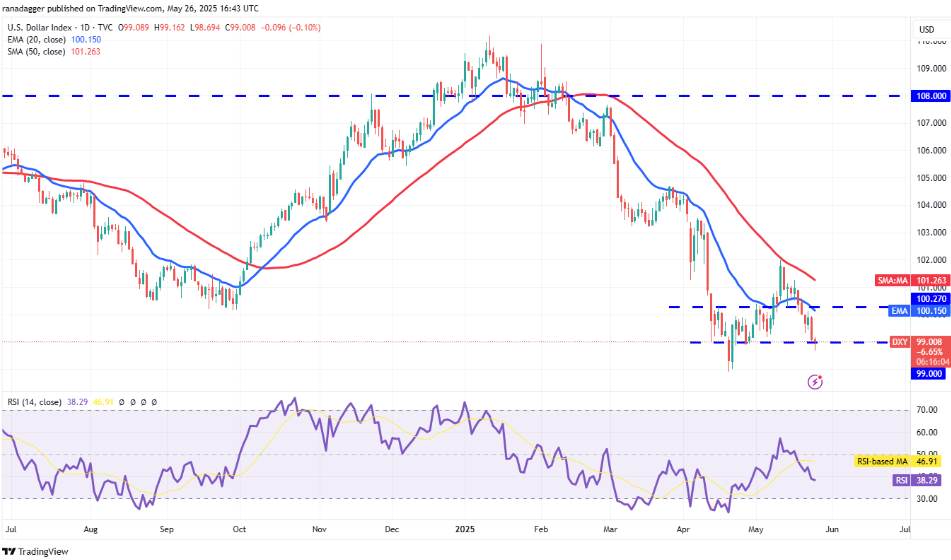Click the blue EMA 100.150 price tag

coord(918,311)
